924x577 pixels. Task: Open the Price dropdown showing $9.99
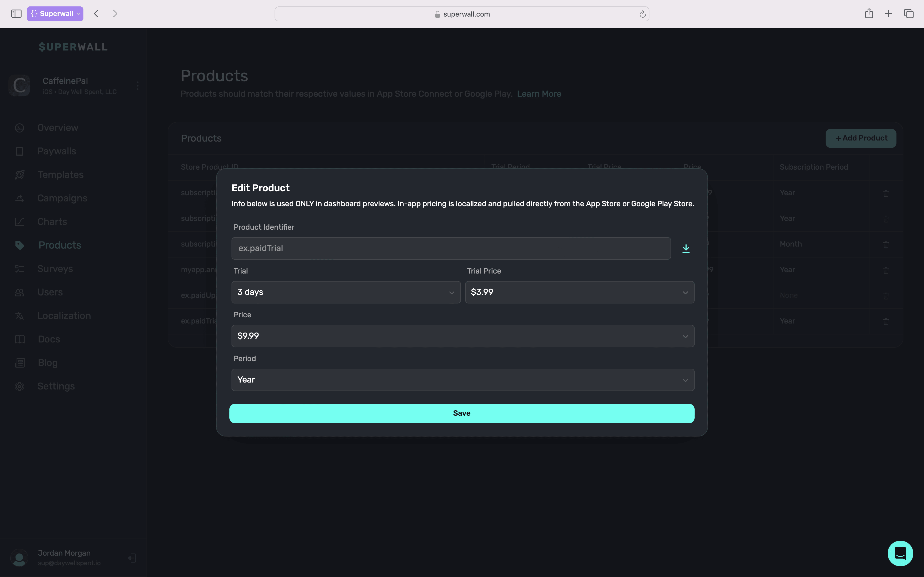tap(462, 336)
